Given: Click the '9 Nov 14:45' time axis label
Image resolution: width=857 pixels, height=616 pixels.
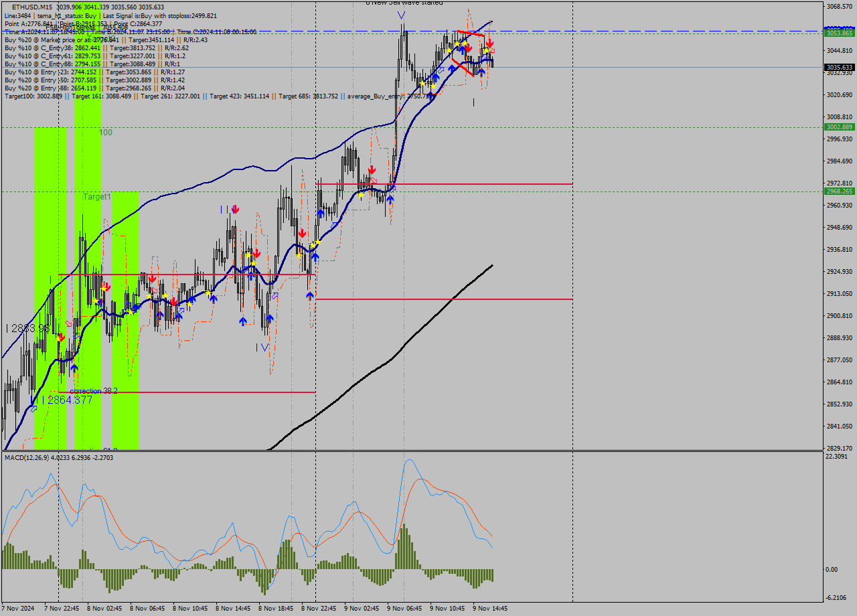Looking at the screenshot, I should pos(490,609).
